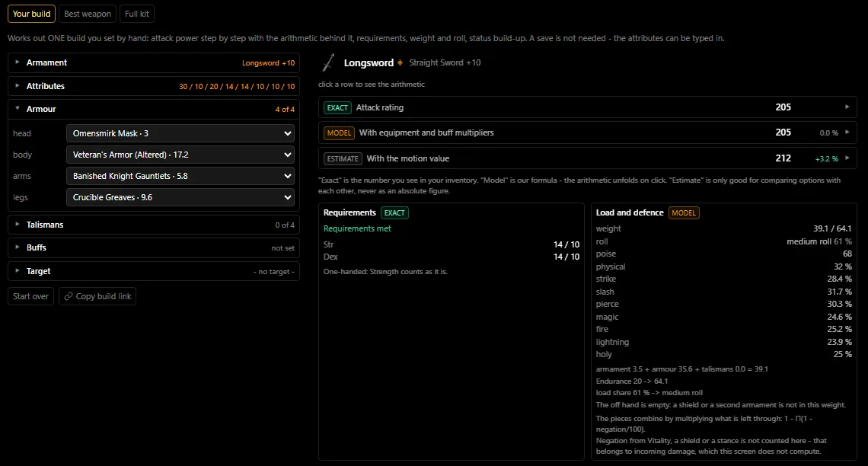Click the strike negation 28.4 %
The width and height of the screenshot is (868, 466).
839,279
